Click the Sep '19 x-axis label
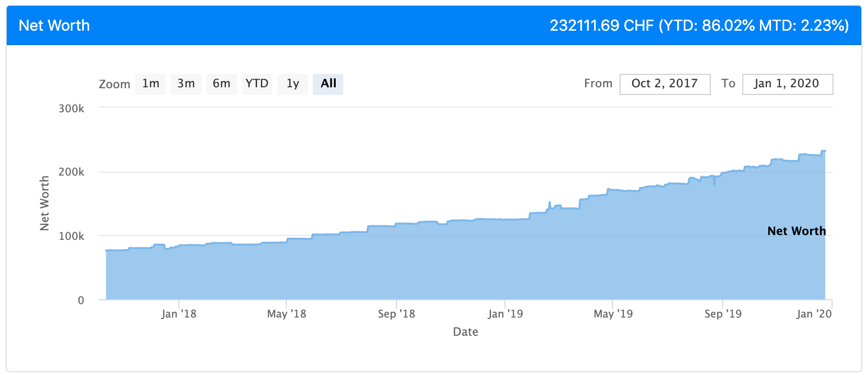Image resolution: width=868 pixels, height=377 pixels. coord(723,314)
